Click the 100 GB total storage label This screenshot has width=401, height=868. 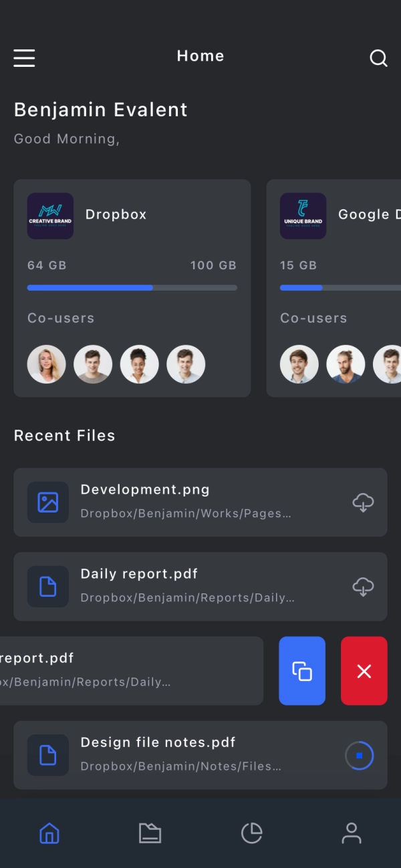click(x=213, y=265)
